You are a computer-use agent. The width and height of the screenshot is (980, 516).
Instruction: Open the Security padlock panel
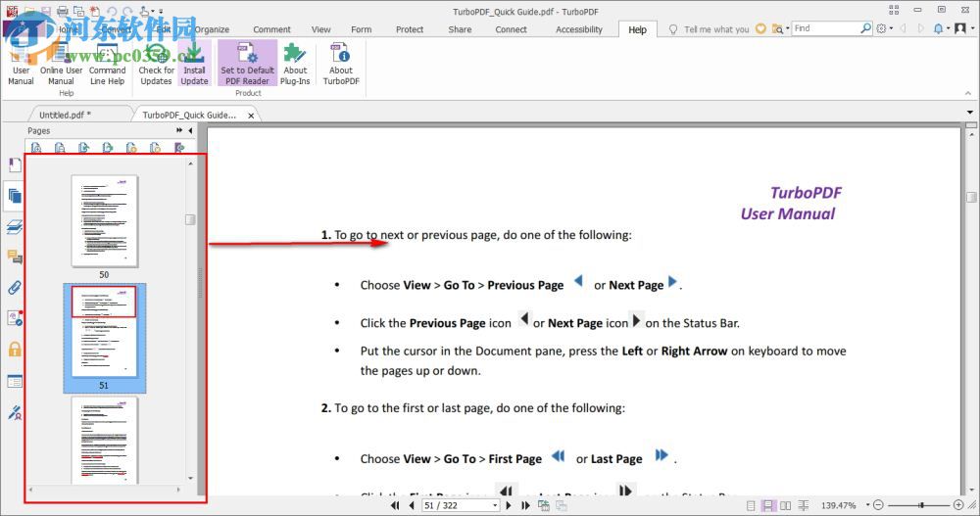coord(15,350)
